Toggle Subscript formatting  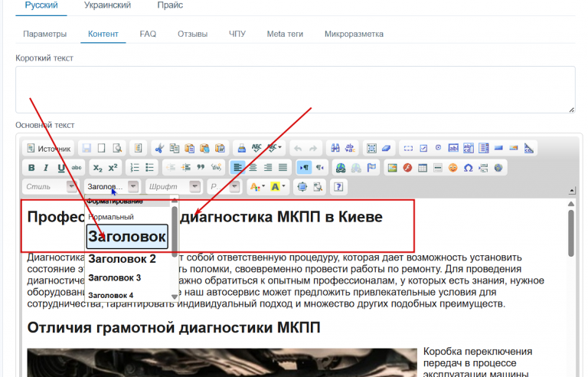point(97,168)
